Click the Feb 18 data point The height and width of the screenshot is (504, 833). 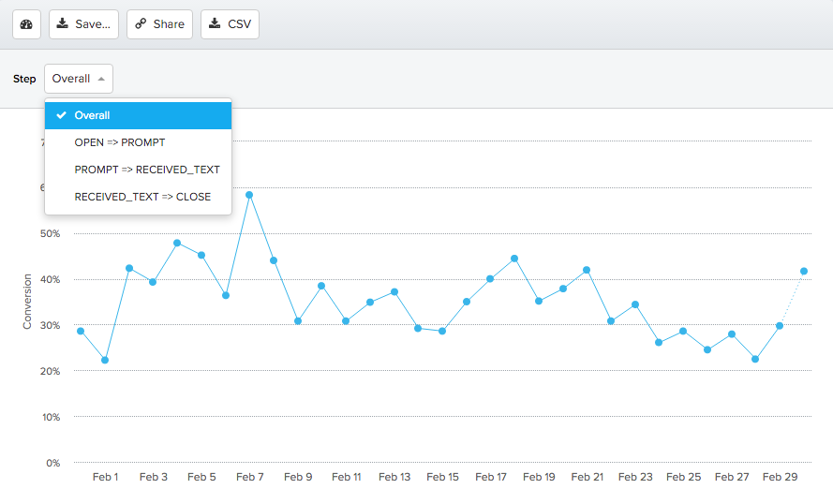point(514,259)
